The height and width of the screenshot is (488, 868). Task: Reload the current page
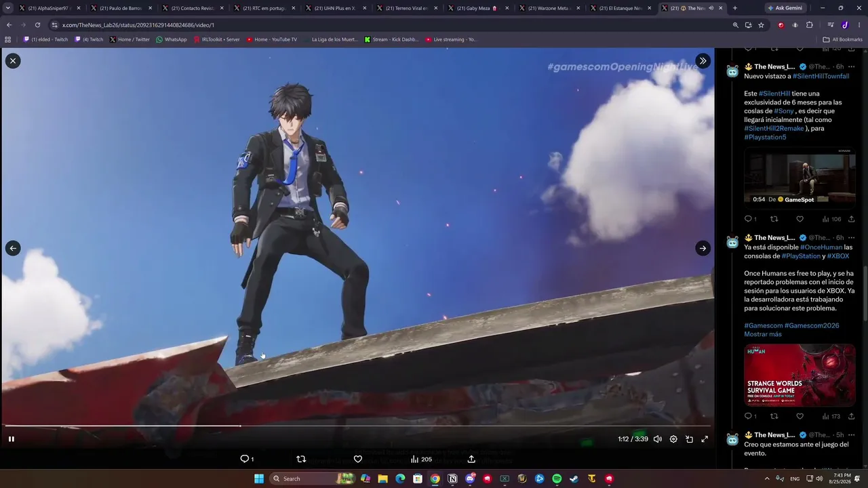click(37, 25)
